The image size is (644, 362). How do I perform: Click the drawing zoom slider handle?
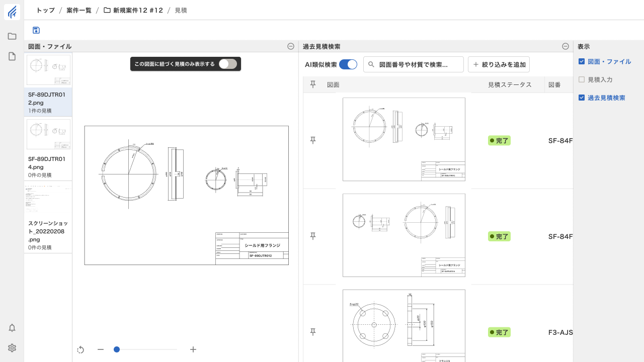[117, 349]
